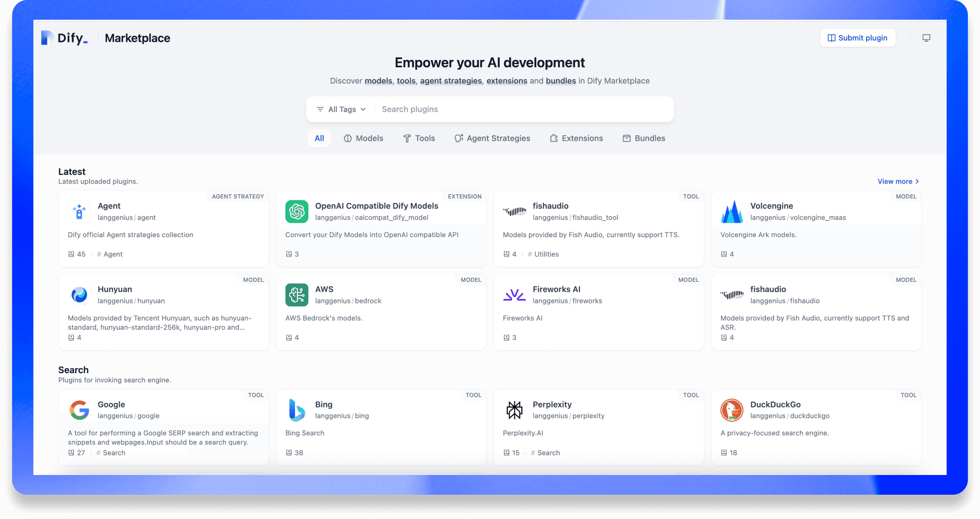Click the DuckDuckGo duck logo

(x=732, y=410)
